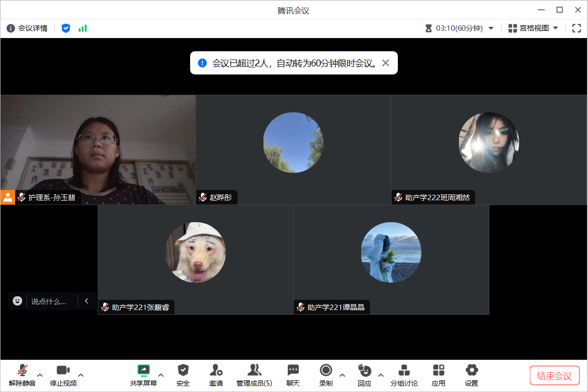Open the 回应 reactions menu

(364, 371)
